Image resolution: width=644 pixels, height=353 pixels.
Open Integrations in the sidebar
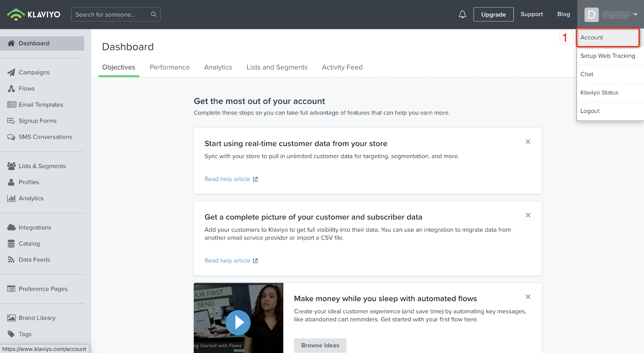click(35, 228)
